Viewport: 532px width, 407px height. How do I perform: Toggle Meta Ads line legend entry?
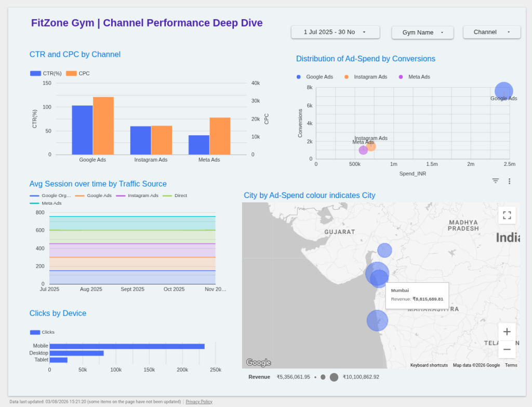point(46,203)
